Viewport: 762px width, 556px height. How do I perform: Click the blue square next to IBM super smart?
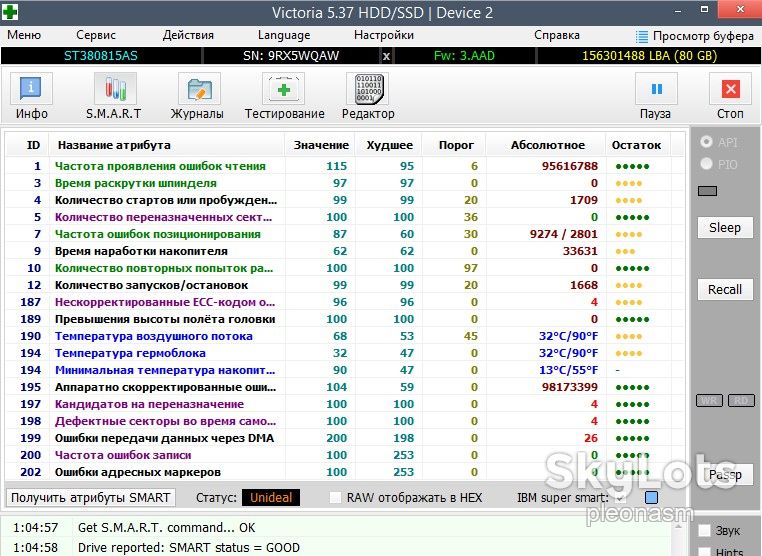click(x=651, y=498)
